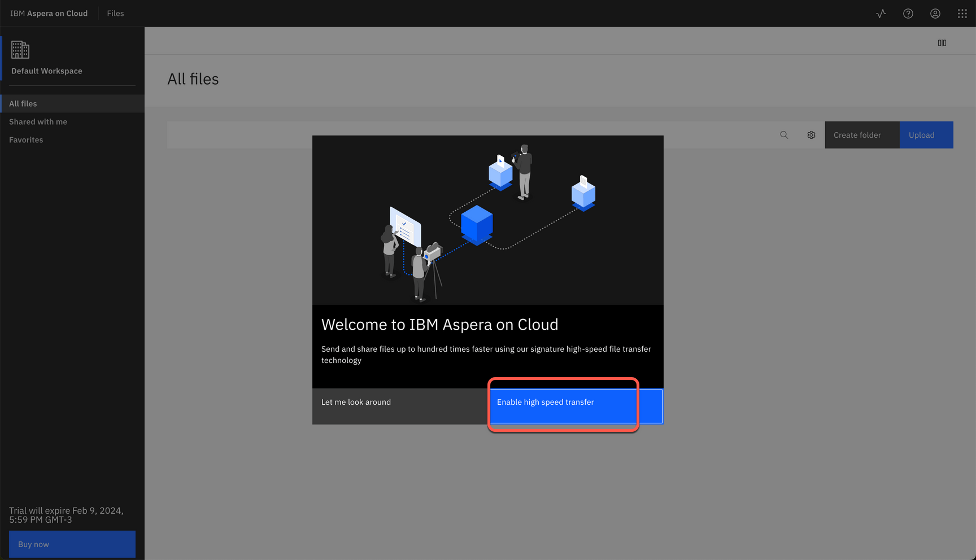
Task: Open search with the magnifier icon
Action: (x=784, y=134)
